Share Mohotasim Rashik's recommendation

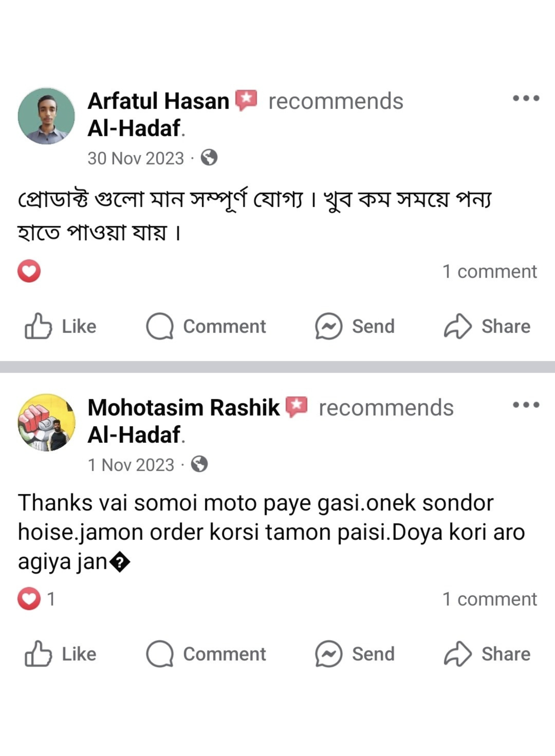click(487, 654)
